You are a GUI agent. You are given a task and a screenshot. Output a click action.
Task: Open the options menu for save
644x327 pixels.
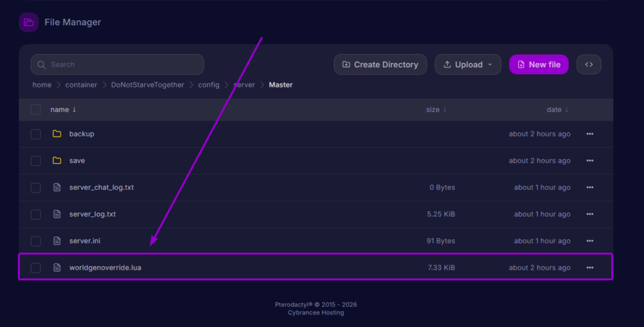(x=590, y=160)
